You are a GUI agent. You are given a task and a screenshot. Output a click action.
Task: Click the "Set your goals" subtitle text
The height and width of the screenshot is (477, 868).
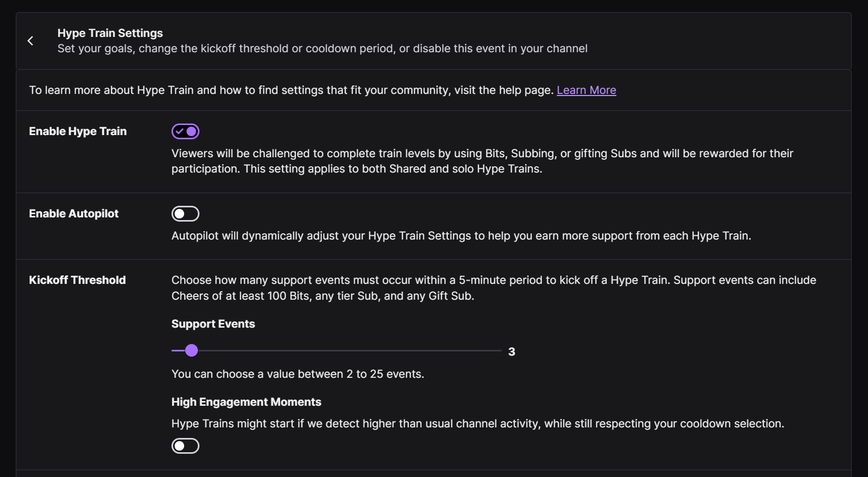click(x=322, y=49)
